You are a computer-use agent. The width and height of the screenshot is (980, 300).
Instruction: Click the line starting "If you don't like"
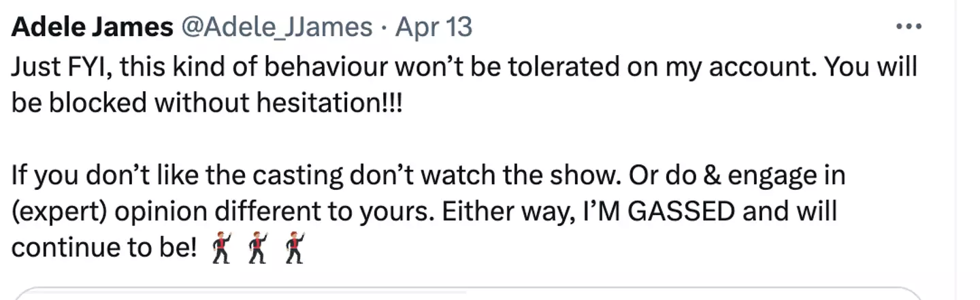tap(427, 176)
